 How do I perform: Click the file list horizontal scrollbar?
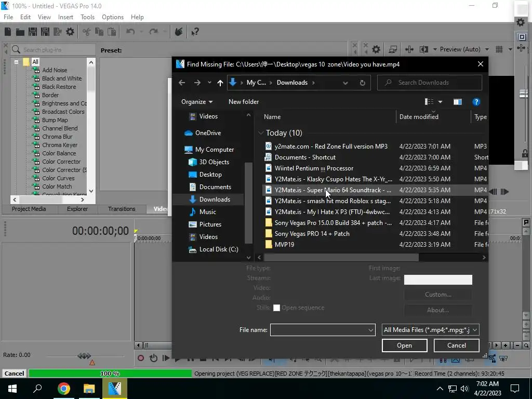pos(341,258)
